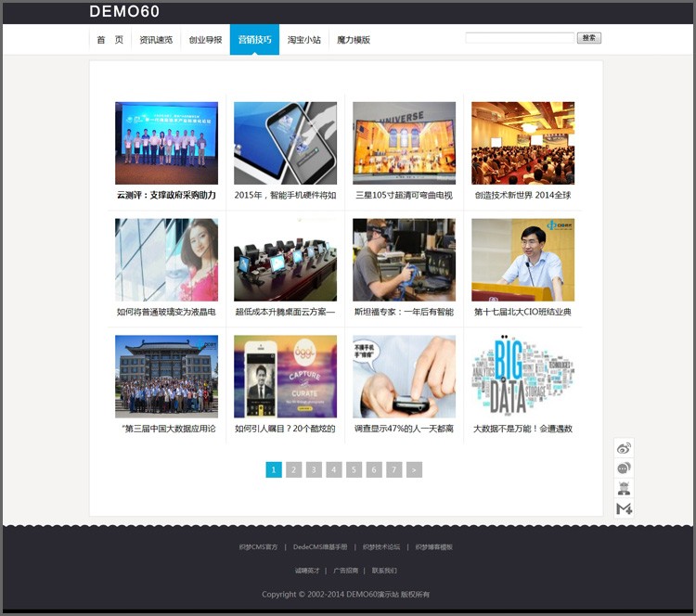
Task: Open the WeChat chat bubble icon
Action: 624,468
